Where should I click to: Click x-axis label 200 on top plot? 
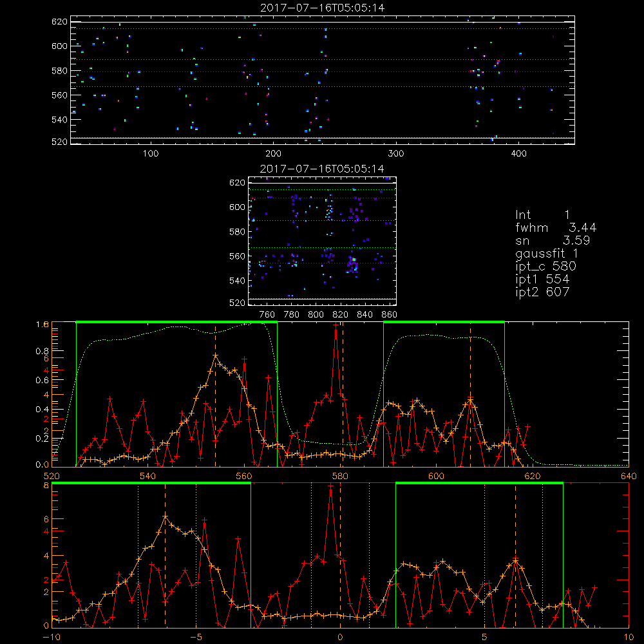[273, 154]
